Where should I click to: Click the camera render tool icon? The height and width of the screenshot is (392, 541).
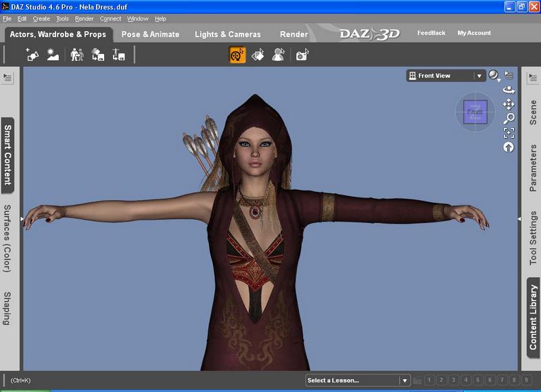point(302,55)
